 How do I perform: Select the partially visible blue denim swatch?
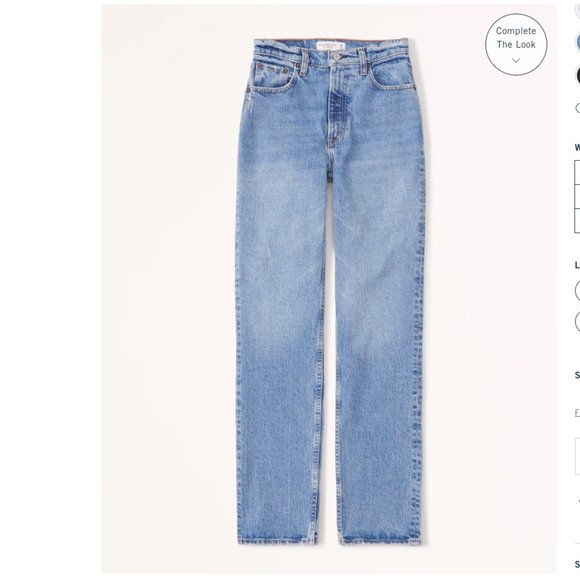[578, 42]
